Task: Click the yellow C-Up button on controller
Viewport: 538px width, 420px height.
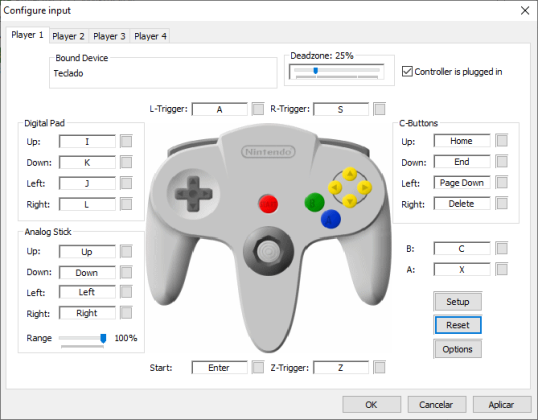Action: point(350,174)
